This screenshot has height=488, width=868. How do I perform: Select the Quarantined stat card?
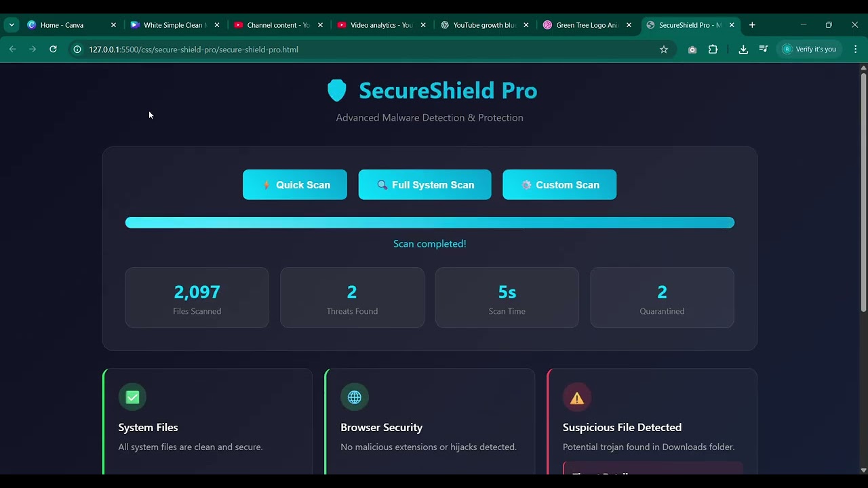(x=662, y=298)
